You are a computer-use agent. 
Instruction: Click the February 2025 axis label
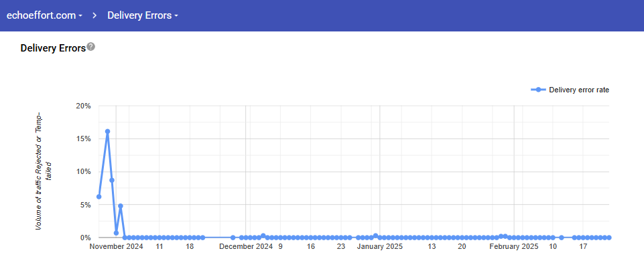coord(514,246)
